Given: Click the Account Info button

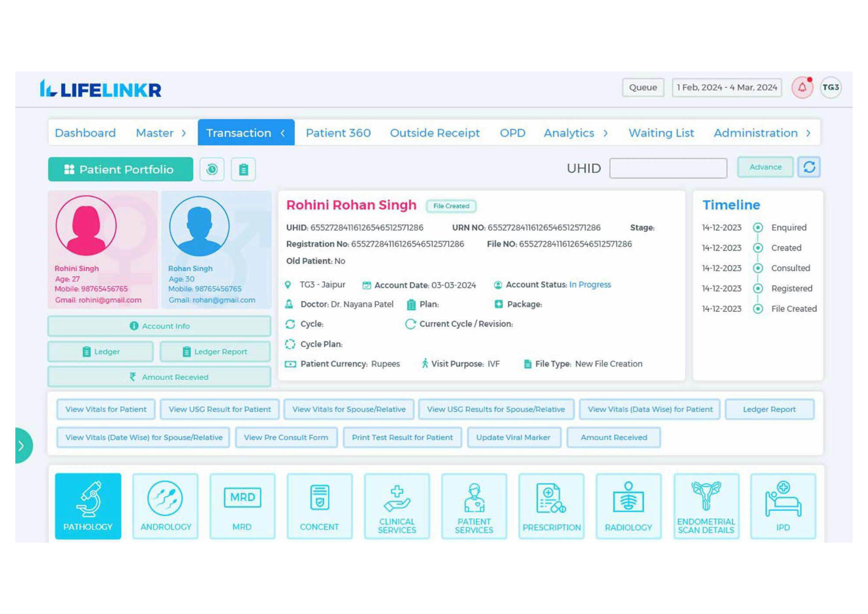Looking at the screenshot, I should pyautogui.click(x=159, y=326).
